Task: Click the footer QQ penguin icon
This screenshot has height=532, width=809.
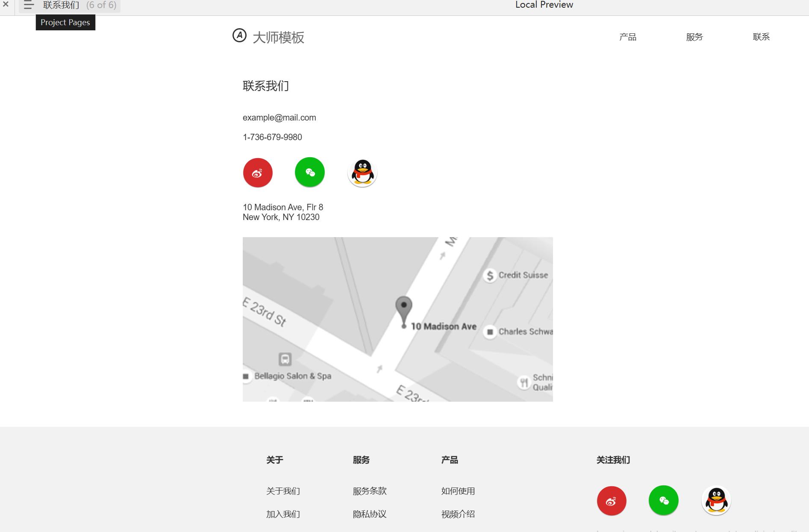Action: 716,501
